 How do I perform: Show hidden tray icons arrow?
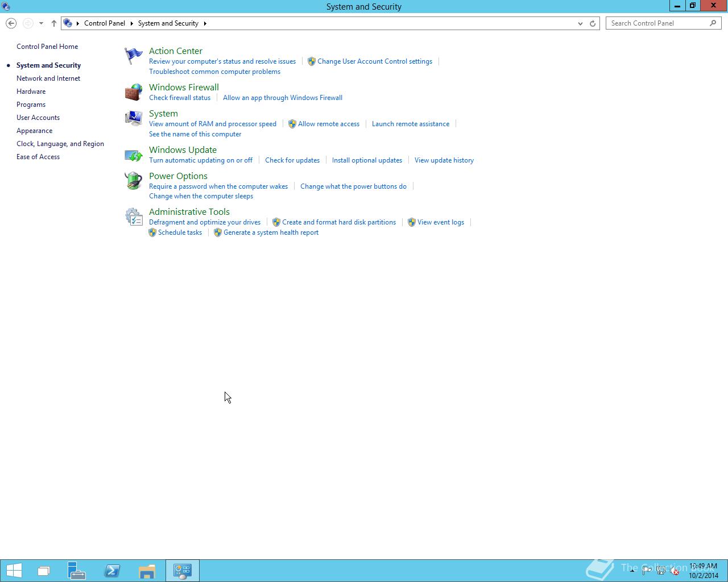[x=632, y=571]
